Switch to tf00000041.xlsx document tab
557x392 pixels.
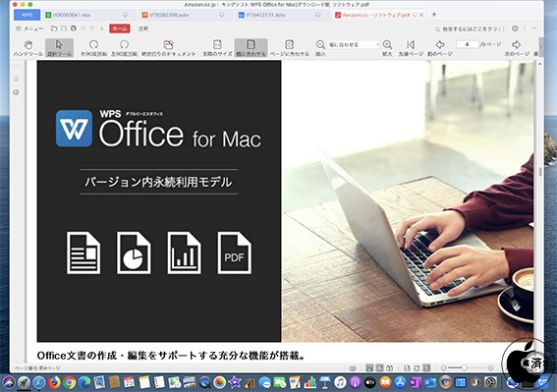pos(86,15)
